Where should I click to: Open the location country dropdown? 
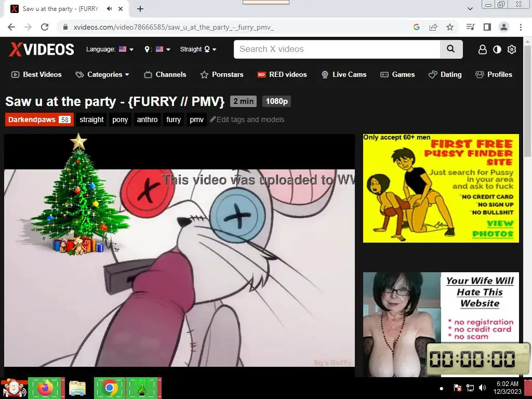[x=157, y=49]
